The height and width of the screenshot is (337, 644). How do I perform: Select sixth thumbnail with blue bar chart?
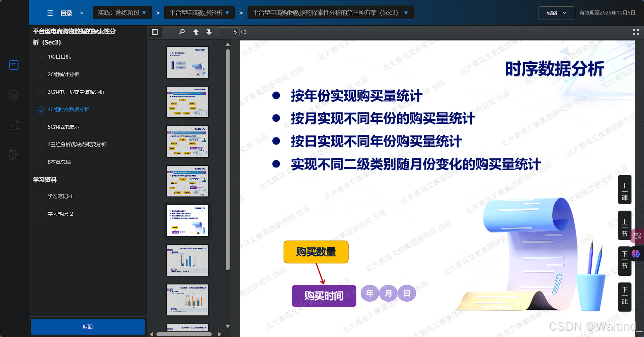187,260
